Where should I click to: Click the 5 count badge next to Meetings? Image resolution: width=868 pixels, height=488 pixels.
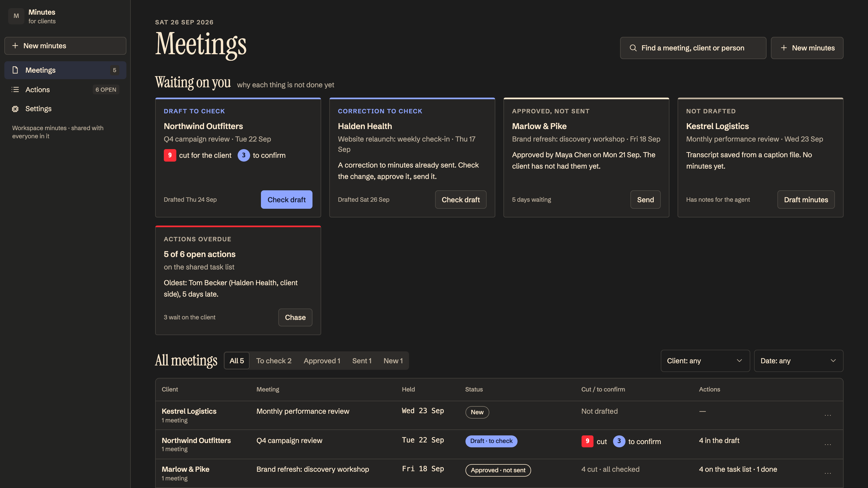click(x=114, y=70)
